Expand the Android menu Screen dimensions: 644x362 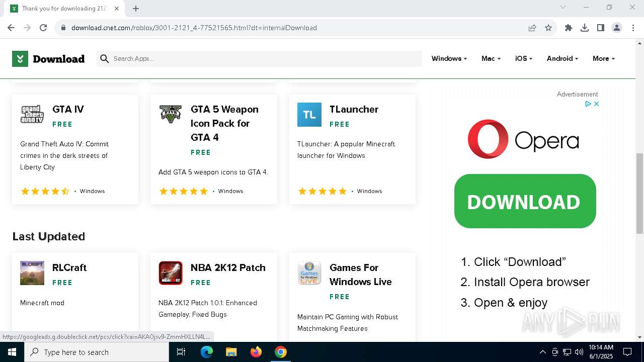coord(562,59)
